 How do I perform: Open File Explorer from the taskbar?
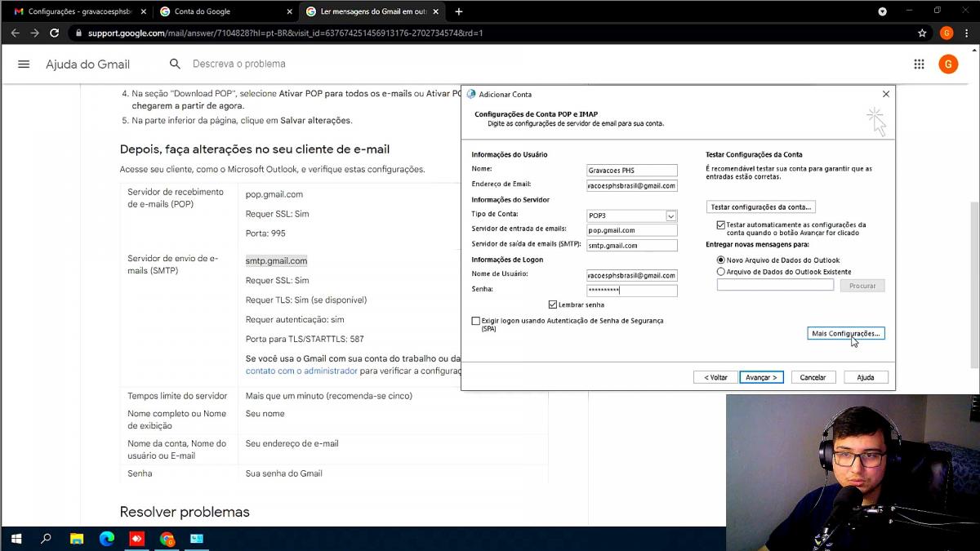(77, 539)
